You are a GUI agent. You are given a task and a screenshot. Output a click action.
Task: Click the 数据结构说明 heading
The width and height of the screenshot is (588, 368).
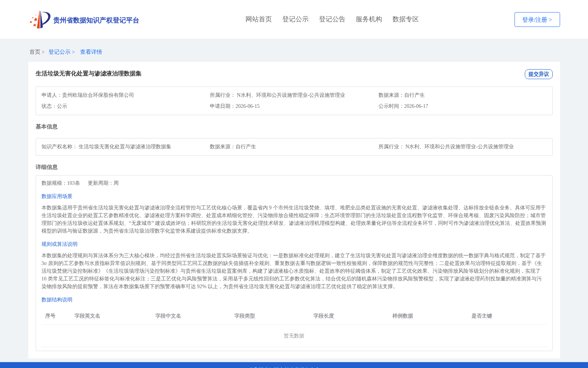pos(57,300)
